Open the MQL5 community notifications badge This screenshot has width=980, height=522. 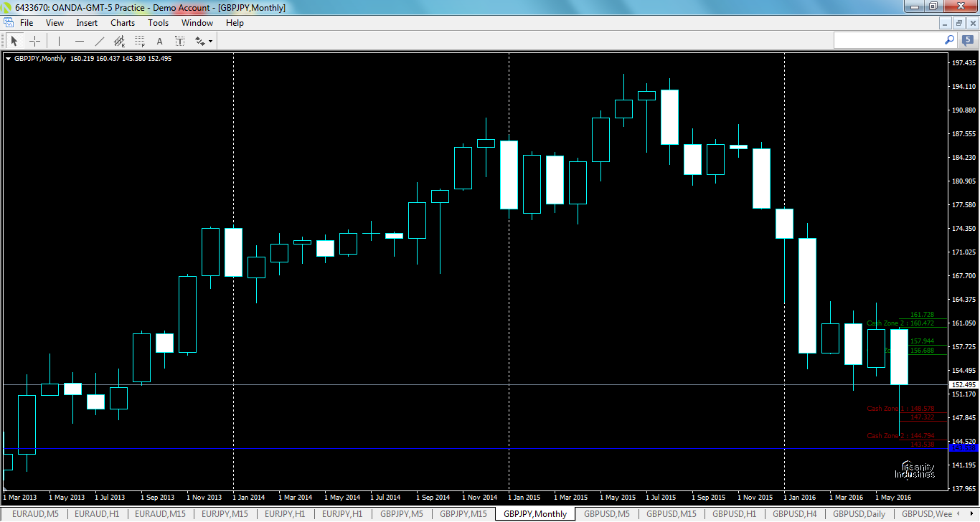[x=968, y=40]
